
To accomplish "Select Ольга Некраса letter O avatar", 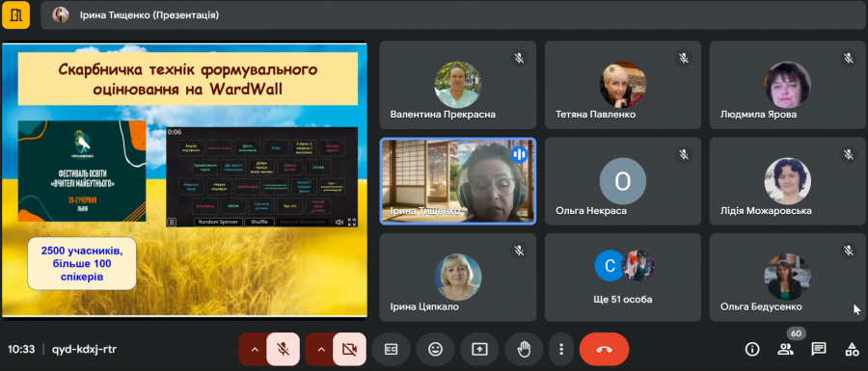I will (623, 181).
